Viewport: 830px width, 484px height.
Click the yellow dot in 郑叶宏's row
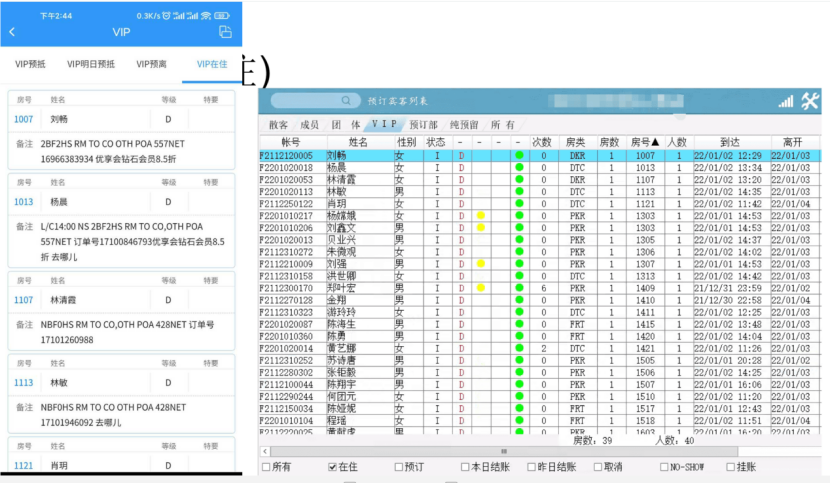(481, 288)
